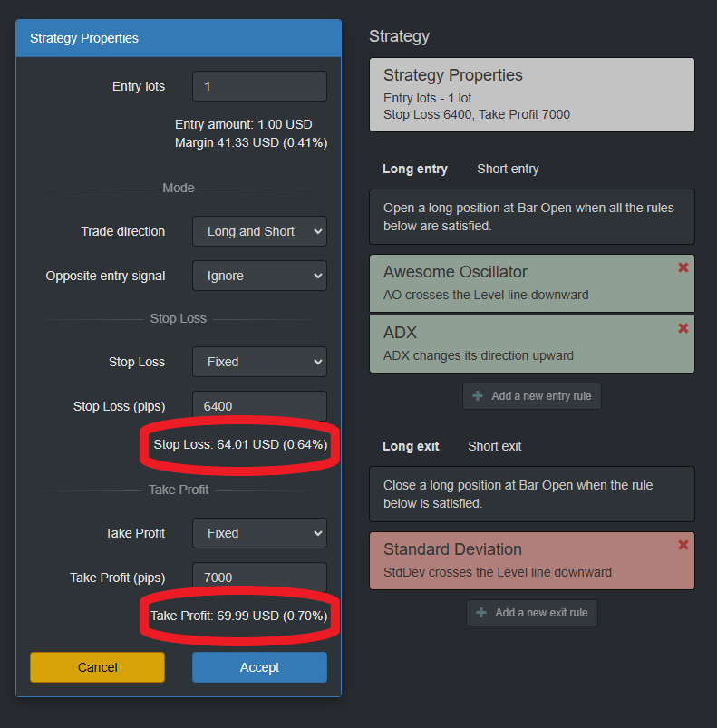This screenshot has height=728, width=717.
Task: Edit the Take Profit pips field
Action: pos(259,578)
